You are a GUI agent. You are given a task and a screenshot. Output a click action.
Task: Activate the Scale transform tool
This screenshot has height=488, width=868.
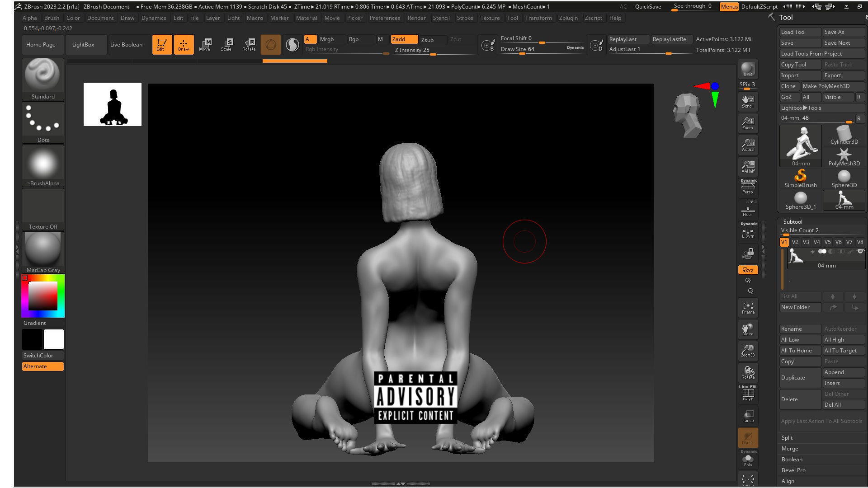226,44
